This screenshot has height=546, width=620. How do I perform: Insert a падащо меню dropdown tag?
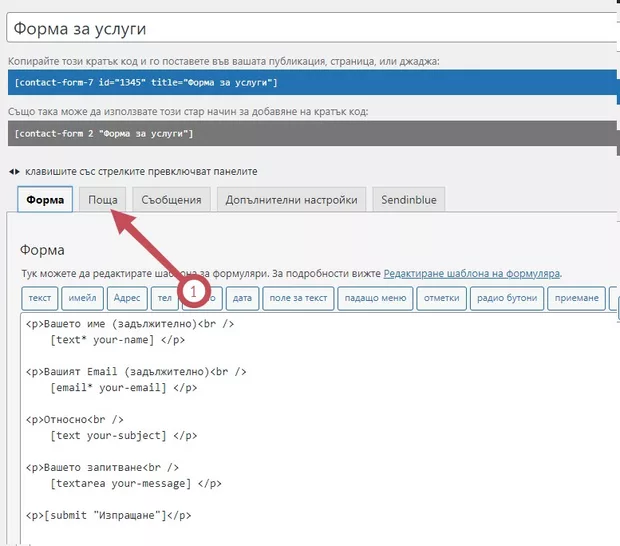point(375,298)
